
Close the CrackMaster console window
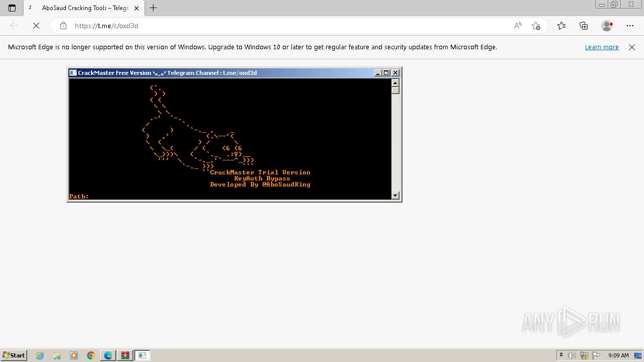(x=395, y=73)
